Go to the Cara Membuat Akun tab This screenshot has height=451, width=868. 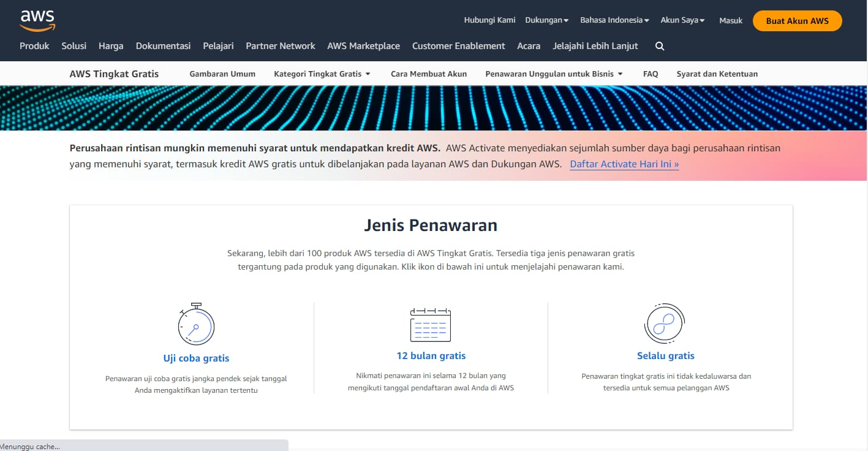coord(429,74)
